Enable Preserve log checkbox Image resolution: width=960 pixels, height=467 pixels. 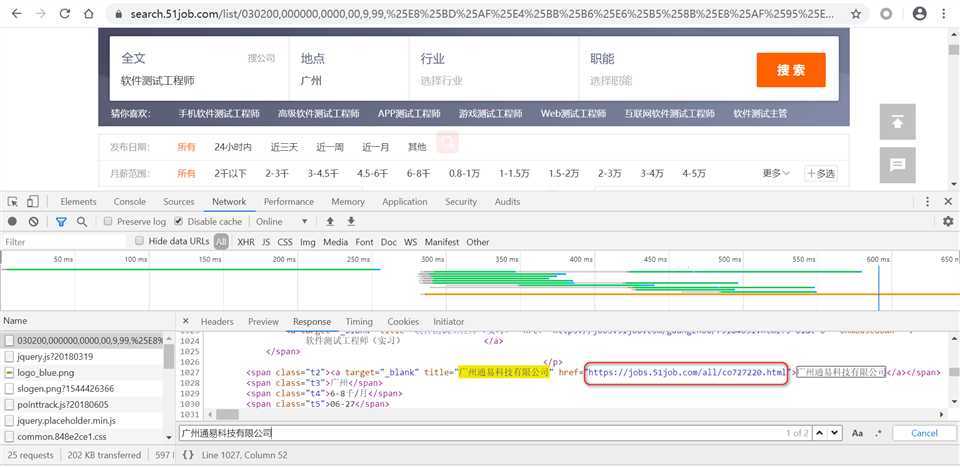click(108, 222)
